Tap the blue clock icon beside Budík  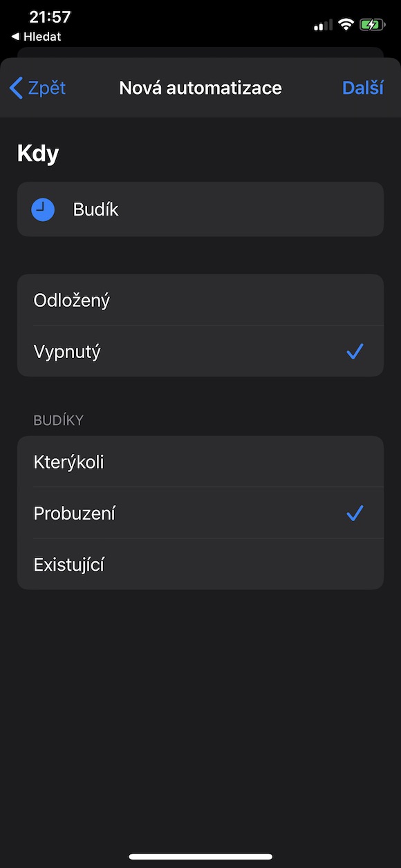coord(43,209)
